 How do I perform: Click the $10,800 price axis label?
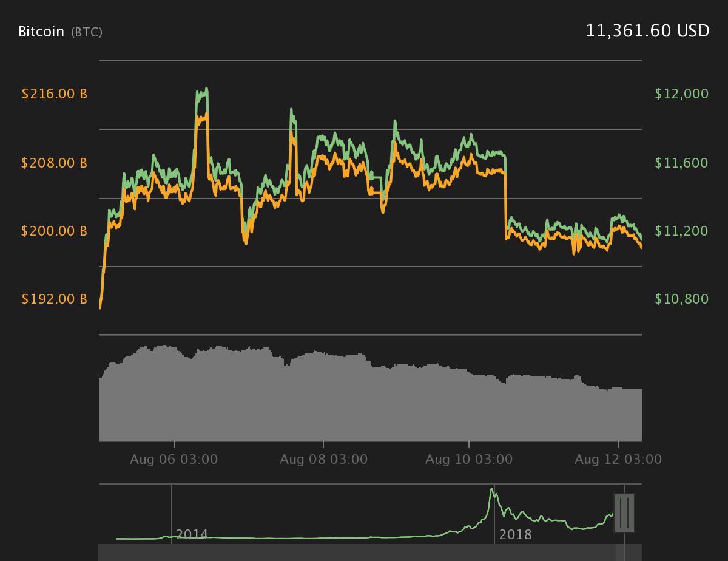pos(682,299)
